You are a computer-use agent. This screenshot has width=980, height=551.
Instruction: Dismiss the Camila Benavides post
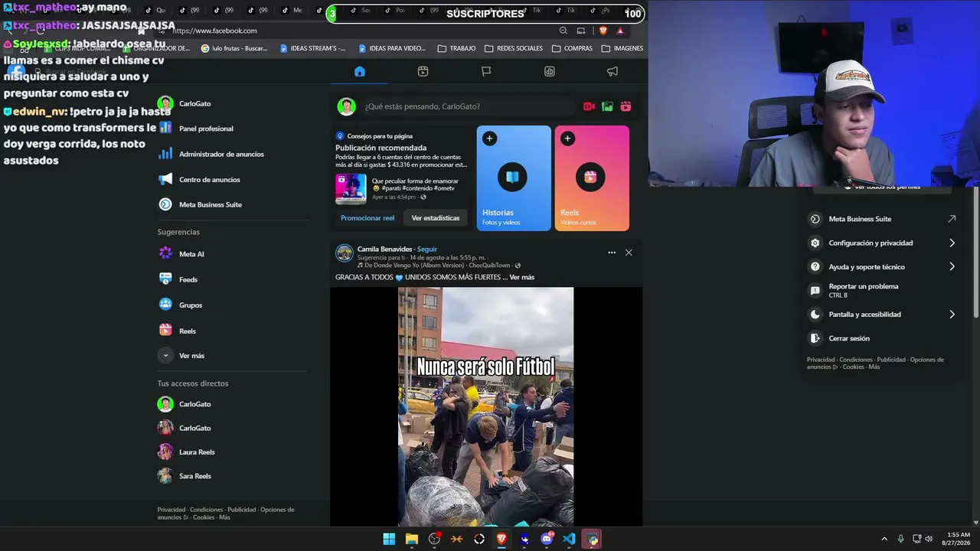(629, 253)
